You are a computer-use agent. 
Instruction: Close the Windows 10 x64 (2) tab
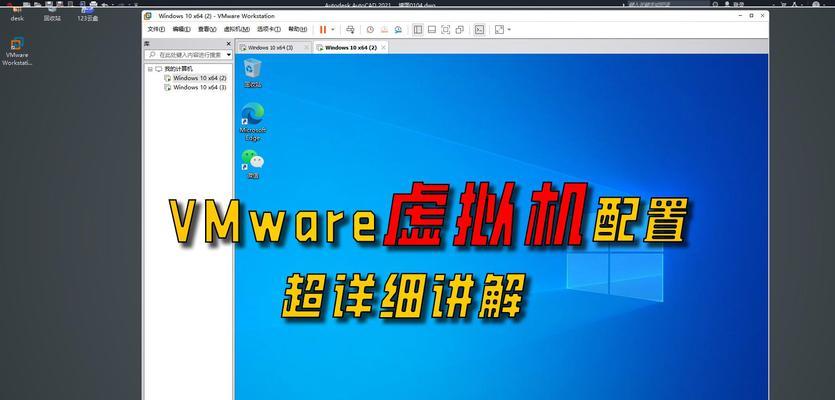383,47
